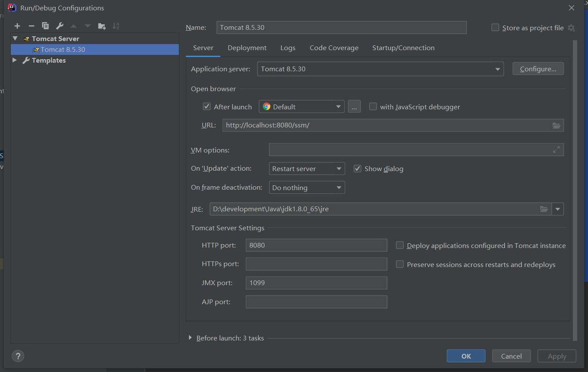Image resolution: width=588 pixels, height=372 pixels.
Task: Open browser Default dropdown
Action: coord(302,106)
